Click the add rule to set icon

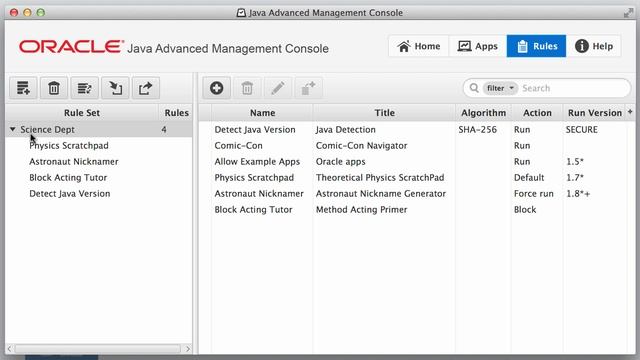308,88
